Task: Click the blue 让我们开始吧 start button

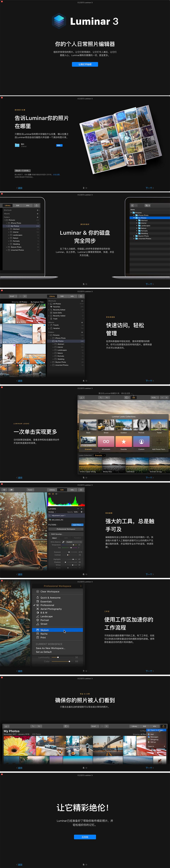Action: (x=85, y=64)
